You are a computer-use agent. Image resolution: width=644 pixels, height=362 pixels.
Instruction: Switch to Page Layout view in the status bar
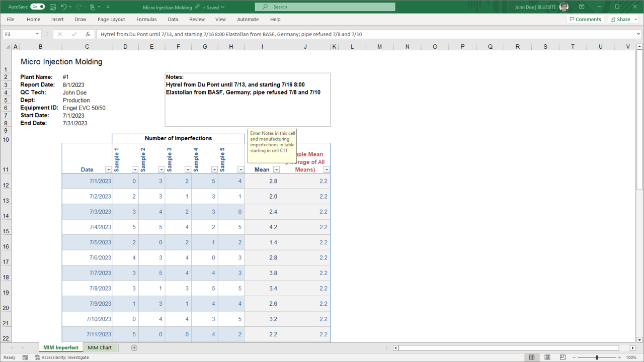547,357
